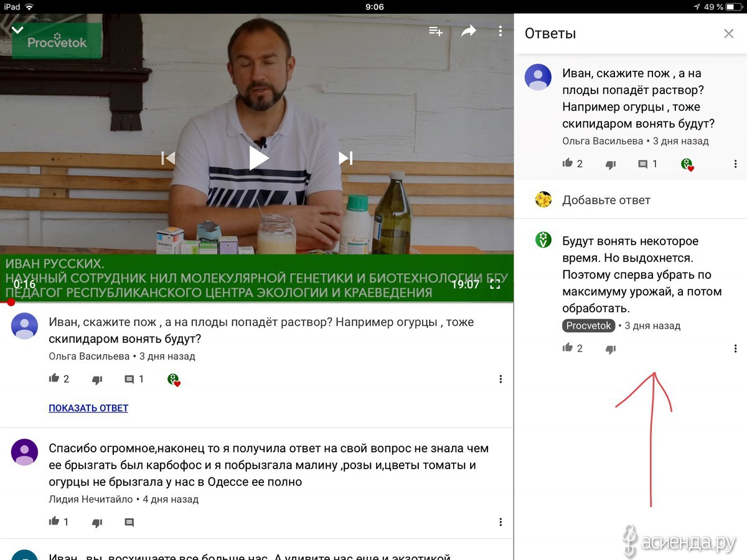Image resolution: width=747 pixels, height=560 pixels.
Task: Click the Ответы panel title
Action: point(550,34)
